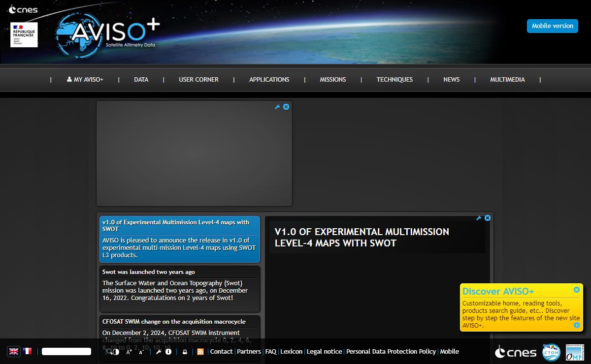Close the Level-4 maps article panel

(x=488, y=218)
